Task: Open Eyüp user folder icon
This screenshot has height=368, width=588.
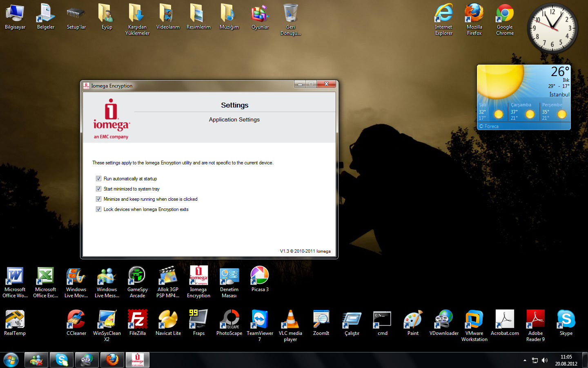Action: pyautogui.click(x=107, y=17)
